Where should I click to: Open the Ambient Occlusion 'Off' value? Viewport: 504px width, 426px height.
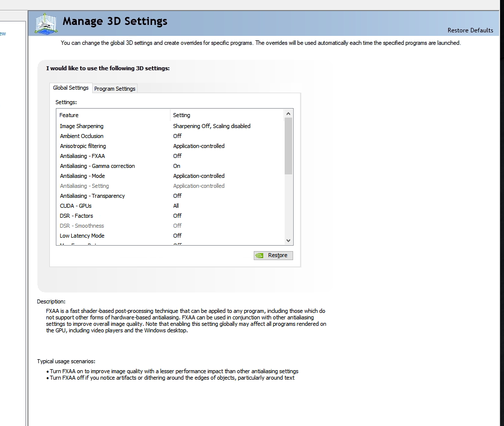[x=177, y=136]
